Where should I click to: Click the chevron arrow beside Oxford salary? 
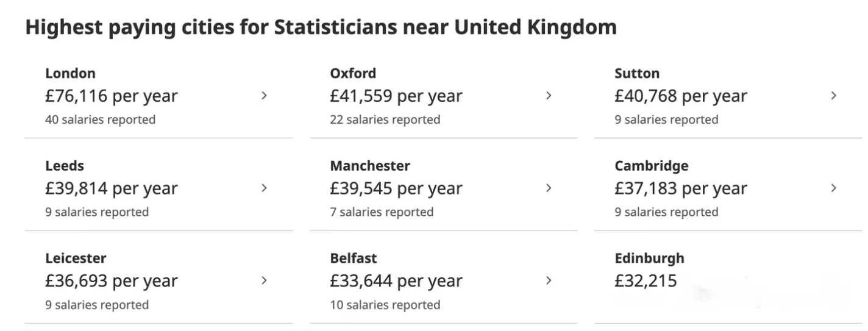coord(549,96)
